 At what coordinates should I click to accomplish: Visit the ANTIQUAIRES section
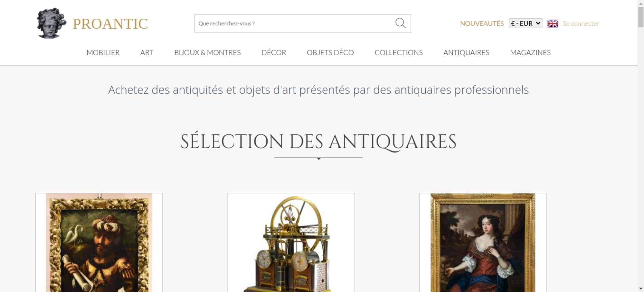pos(466,52)
